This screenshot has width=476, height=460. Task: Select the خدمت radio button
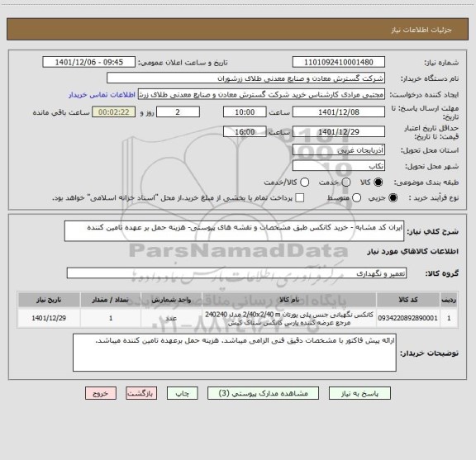346,183
